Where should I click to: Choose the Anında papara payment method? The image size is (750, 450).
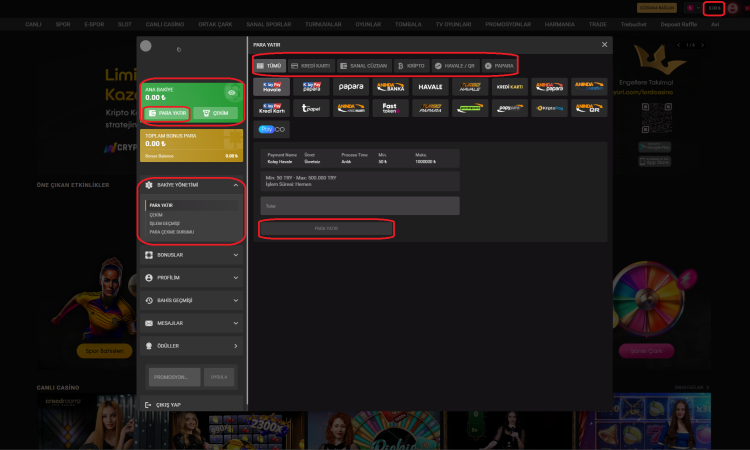[x=549, y=87]
